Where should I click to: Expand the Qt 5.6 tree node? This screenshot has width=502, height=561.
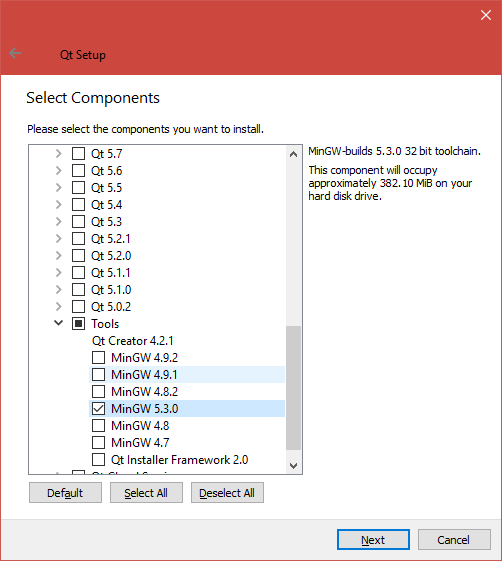[59, 170]
